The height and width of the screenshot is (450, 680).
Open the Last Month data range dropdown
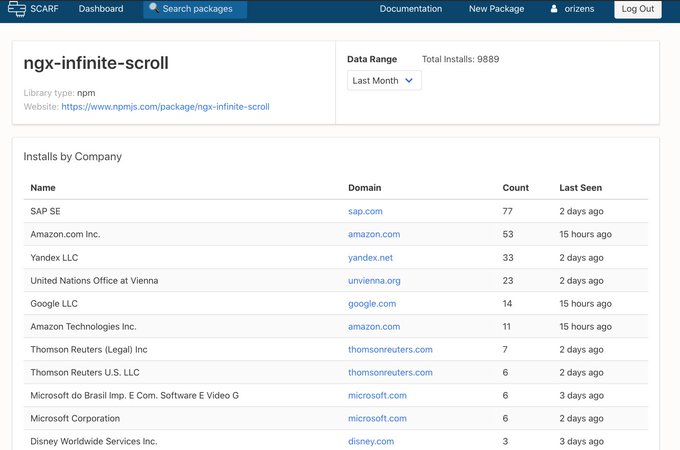384,81
